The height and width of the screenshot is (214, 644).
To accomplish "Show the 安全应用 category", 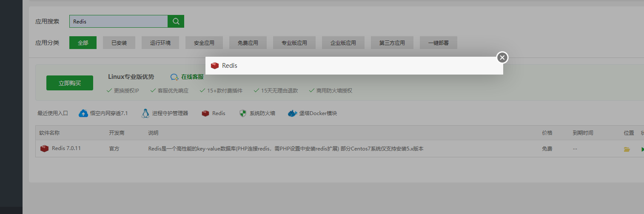I will click(x=204, y=43).
